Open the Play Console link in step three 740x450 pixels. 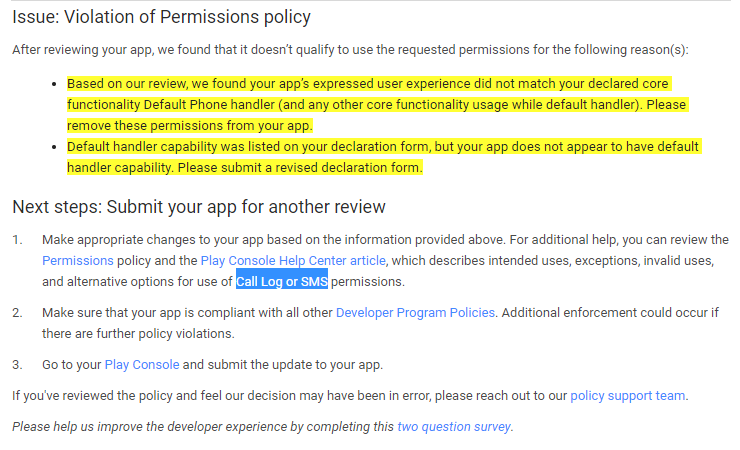pos(142,365)
